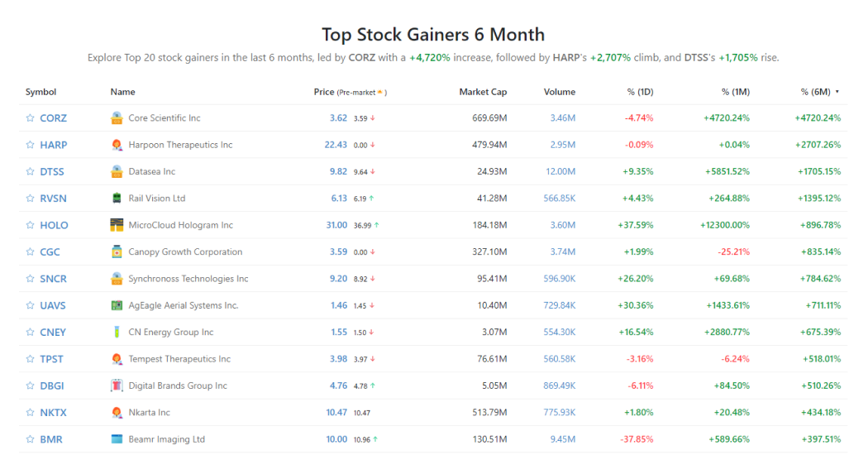
Task: Click BMR pre-market up arrow
Action: 375,439
